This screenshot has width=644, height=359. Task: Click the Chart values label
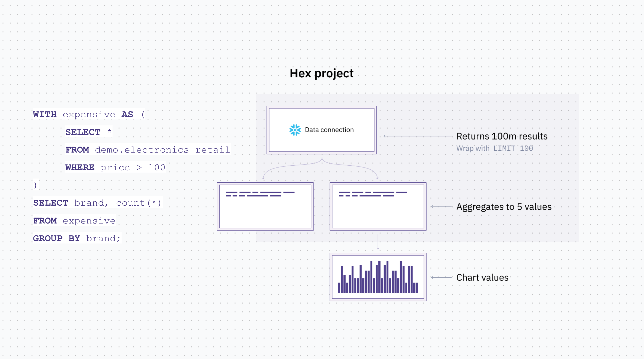[482, 278]
